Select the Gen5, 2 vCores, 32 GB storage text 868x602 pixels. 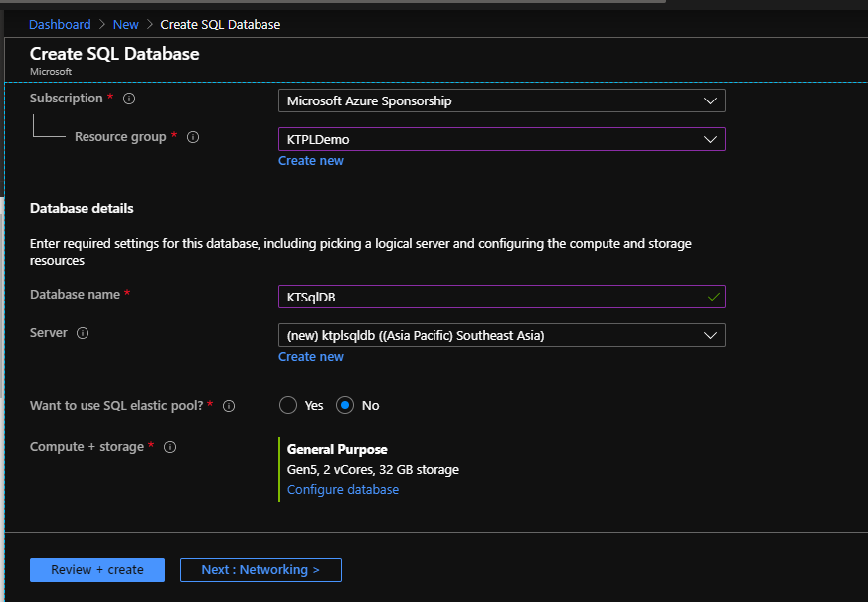373,470
